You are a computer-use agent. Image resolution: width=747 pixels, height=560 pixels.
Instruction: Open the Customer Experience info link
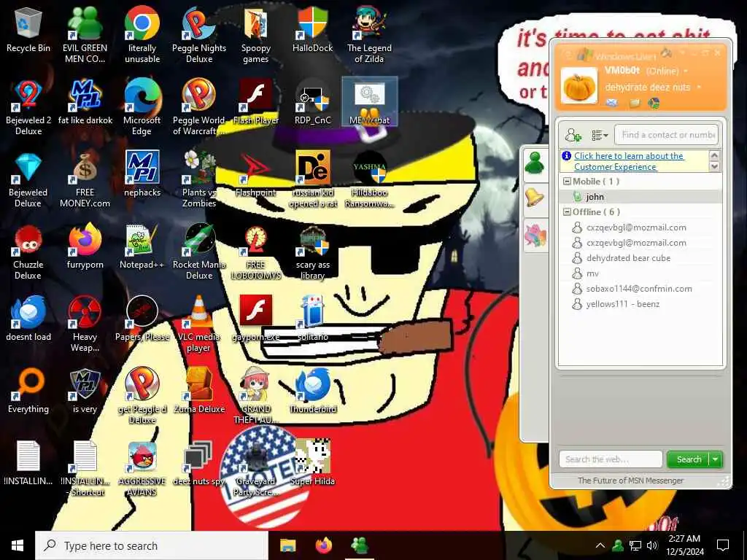point(628,161)
